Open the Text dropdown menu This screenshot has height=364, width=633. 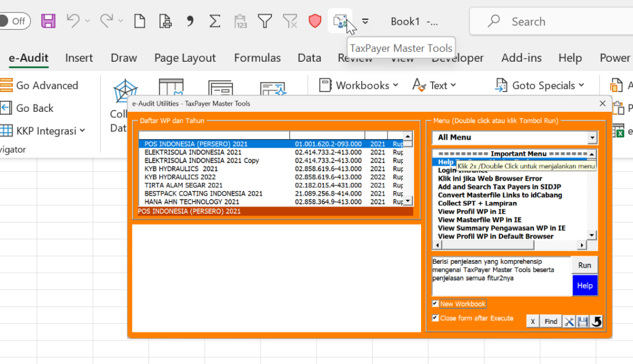point(435,85)
